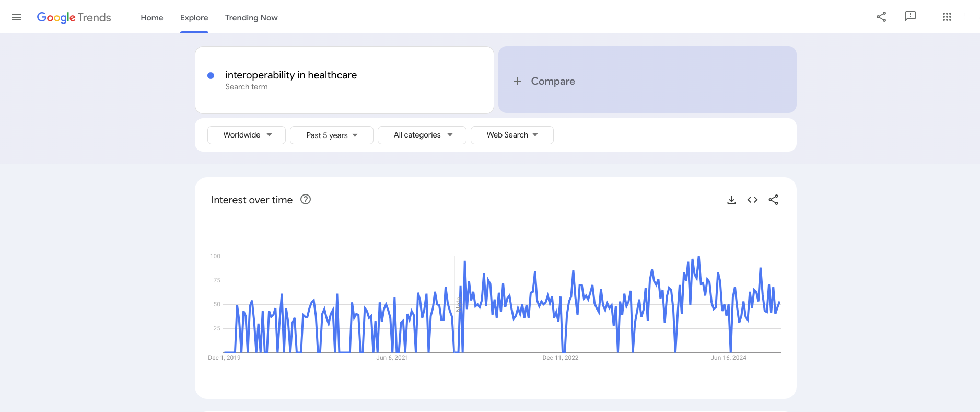Open the Google apps grid
The height and width of the screenshot is (412, 980).
point(947,17)
